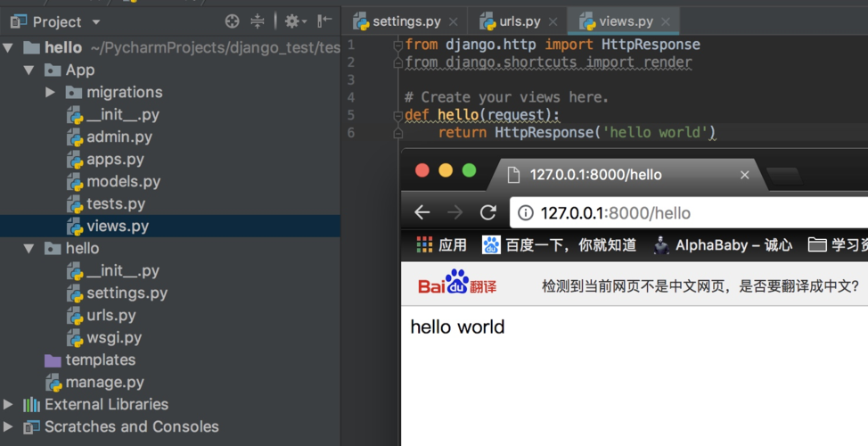The width and height of the screenshot is (868, 446).
Task: Hide the Project tool window
Action: pyautogui.click(x=324, y=21)
